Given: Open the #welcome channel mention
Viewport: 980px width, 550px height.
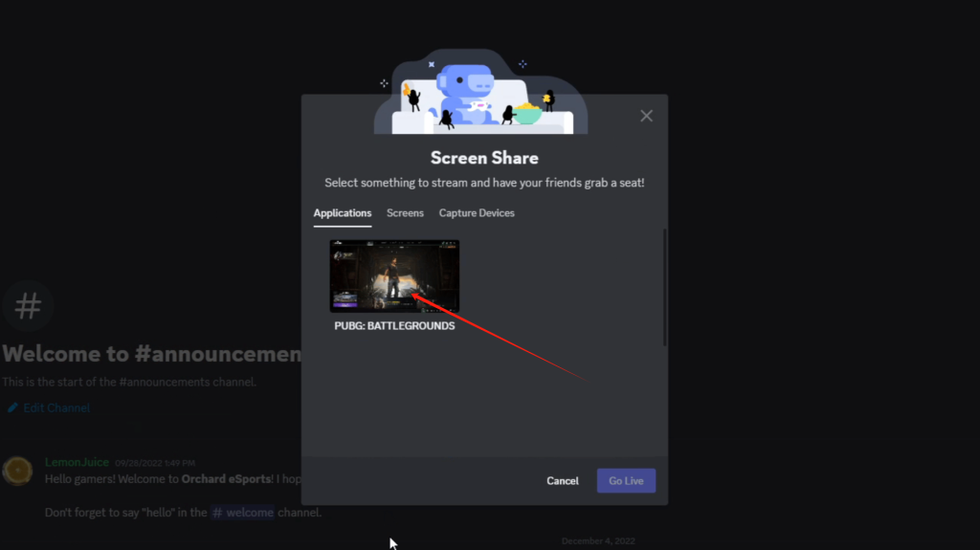Looking at the screenshot, I should [242, 513].
